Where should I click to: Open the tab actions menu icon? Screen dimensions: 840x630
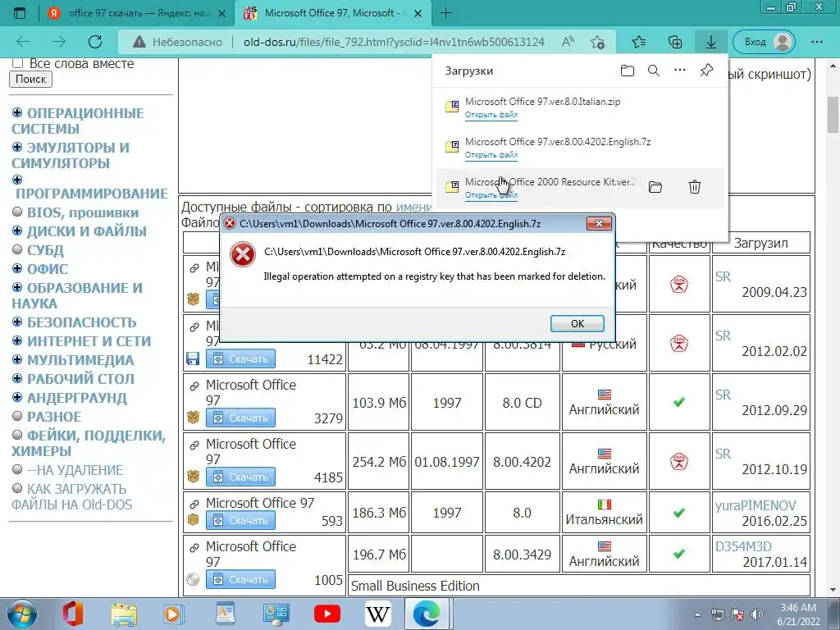[20, 14]
